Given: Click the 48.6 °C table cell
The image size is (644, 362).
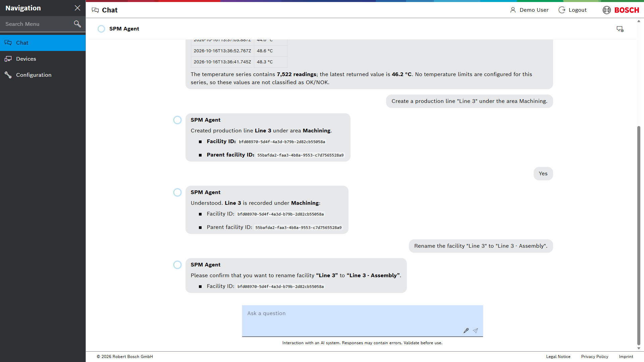Looking at the screenshot, I should [x=270, y=51].
